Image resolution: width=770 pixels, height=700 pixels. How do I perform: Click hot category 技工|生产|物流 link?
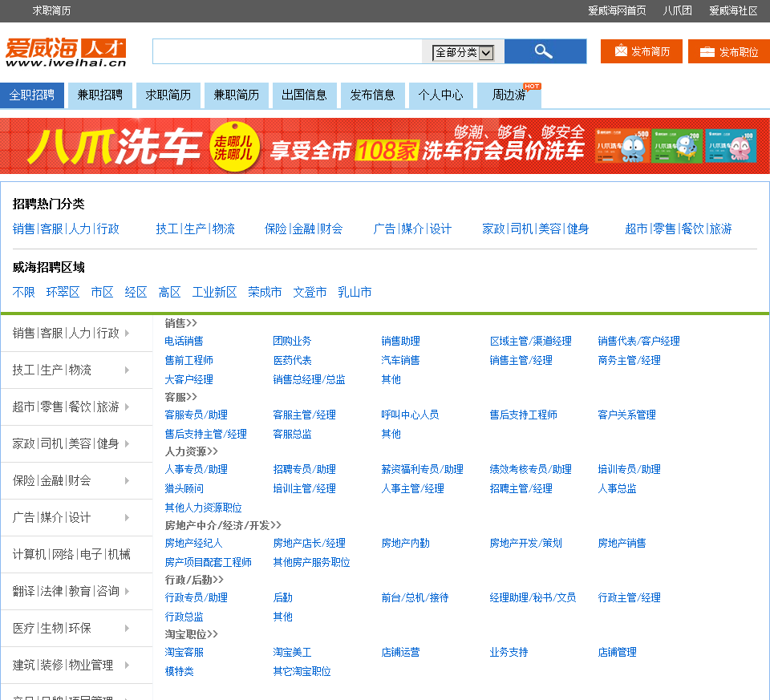point(196,229)
